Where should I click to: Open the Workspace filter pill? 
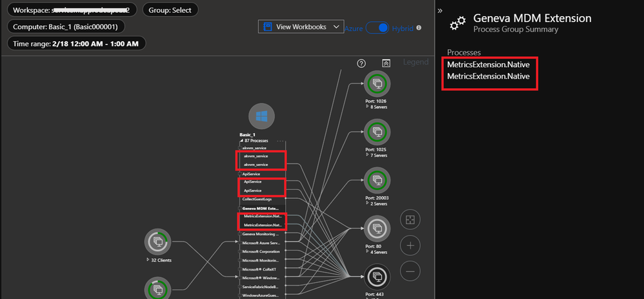[x=72, y=10]
